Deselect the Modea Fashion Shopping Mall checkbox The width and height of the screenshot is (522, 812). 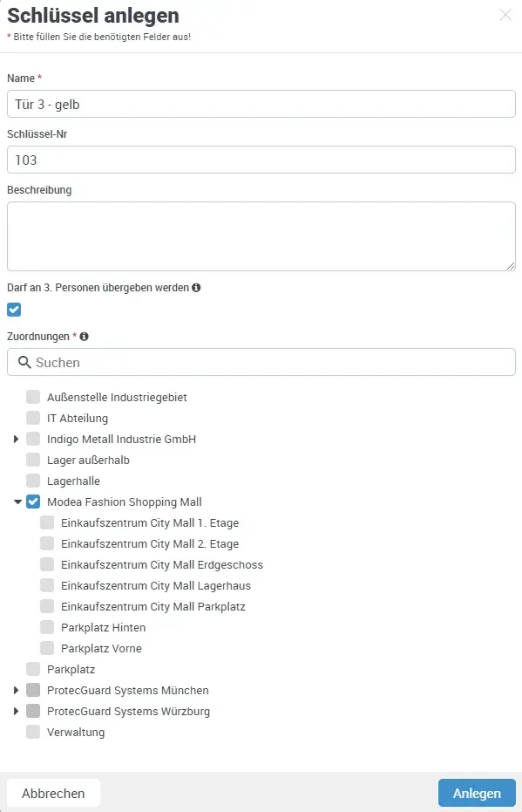pyautogui.click(x=32, y=502)
